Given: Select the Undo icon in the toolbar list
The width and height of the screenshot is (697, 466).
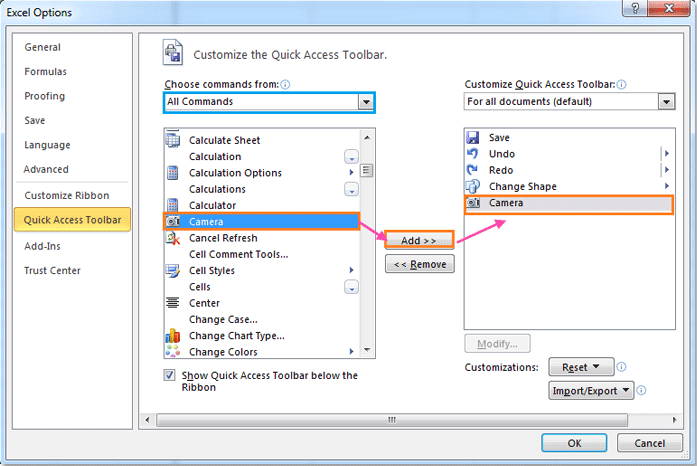Looking at the screenshot, I should [473, 154].
